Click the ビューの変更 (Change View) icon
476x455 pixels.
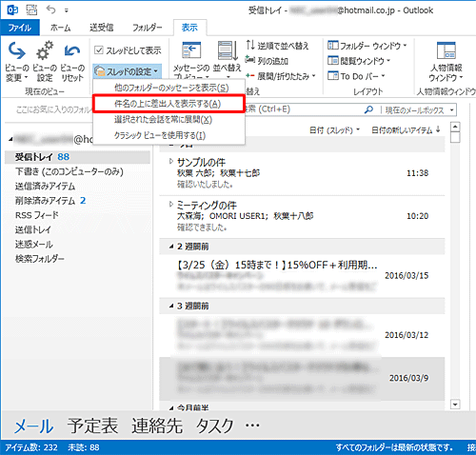(16, 50)
